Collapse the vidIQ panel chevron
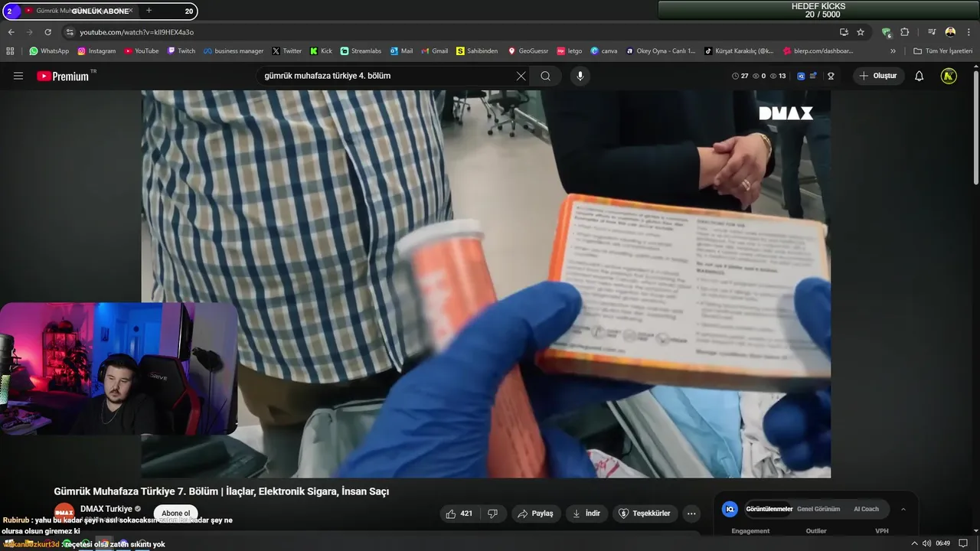The width and height of the screenshot is (980, 551). [x=903, y=509]
